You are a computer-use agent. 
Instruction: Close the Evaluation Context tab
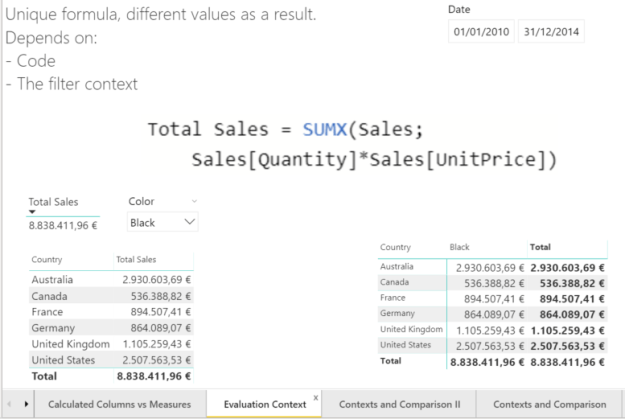tap(317, 397)
